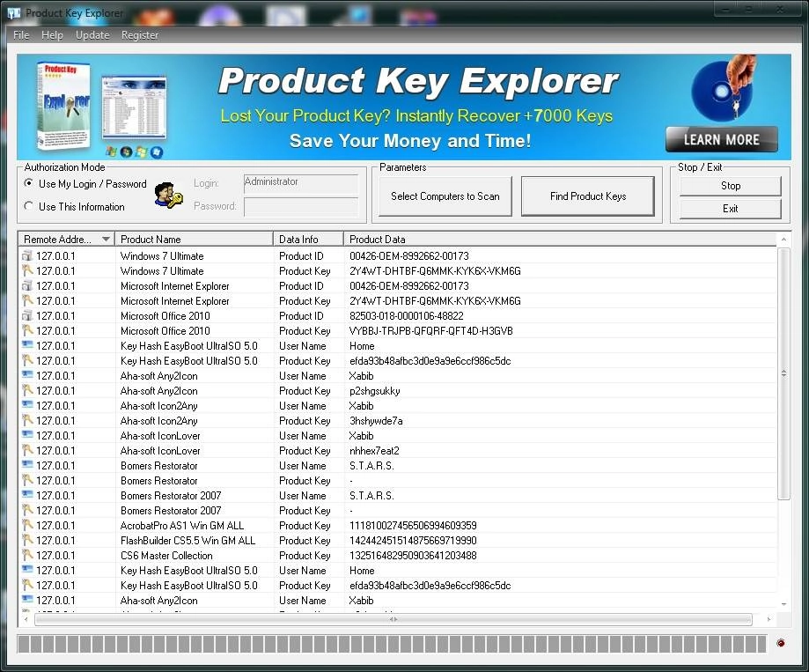The image size is (809, 672).
Task: Click the horizontal scrollbar right arrow
Action: tap(769, 619)
